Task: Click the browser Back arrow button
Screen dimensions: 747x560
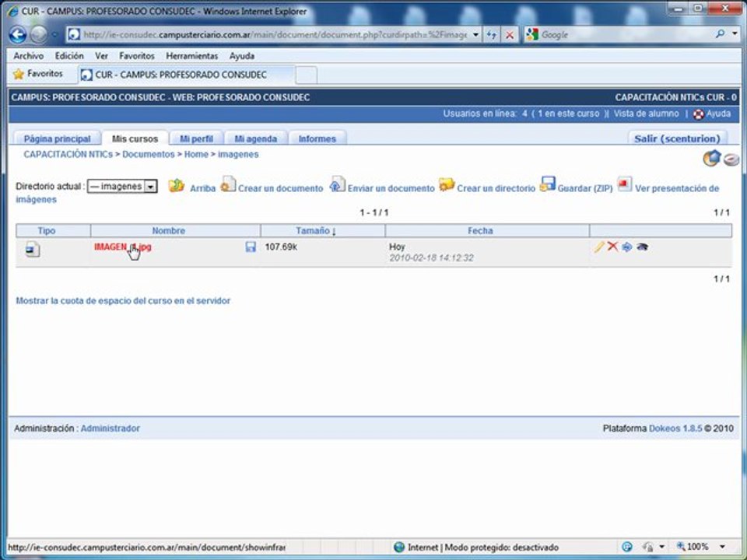Action: point(18,35)
